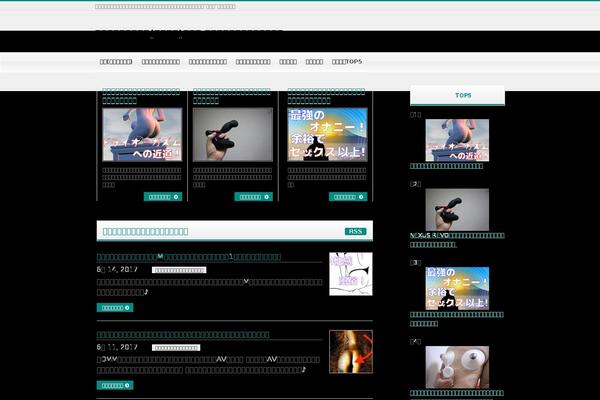Open the line-drawing thumbnail of the June 14 article
The height and width of the screenshot is (400, 600).
point(351,274)
